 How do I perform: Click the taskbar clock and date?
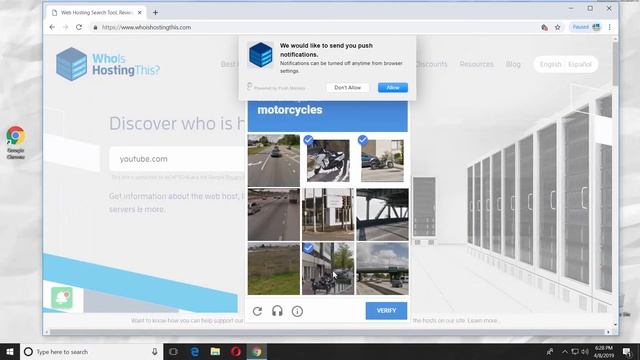pos(604,352)
